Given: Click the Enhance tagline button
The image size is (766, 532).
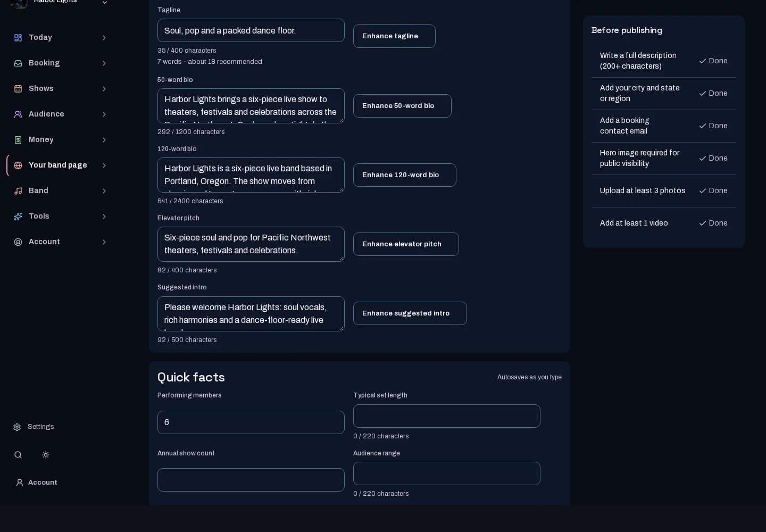Looking at the screenshot, I should 394,36.
